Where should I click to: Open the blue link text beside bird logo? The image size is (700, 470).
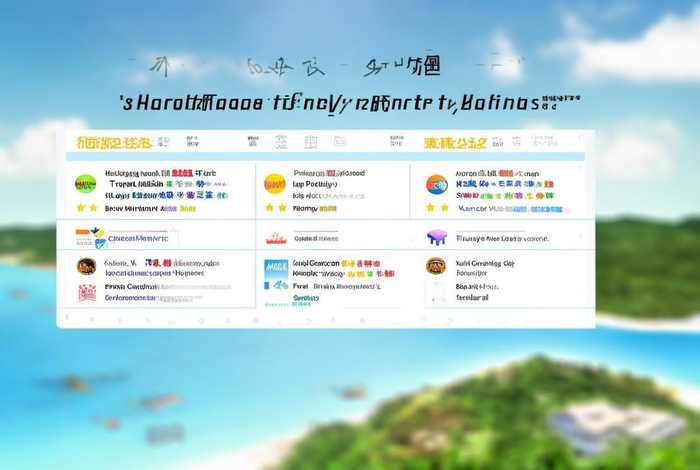point(138,239)
